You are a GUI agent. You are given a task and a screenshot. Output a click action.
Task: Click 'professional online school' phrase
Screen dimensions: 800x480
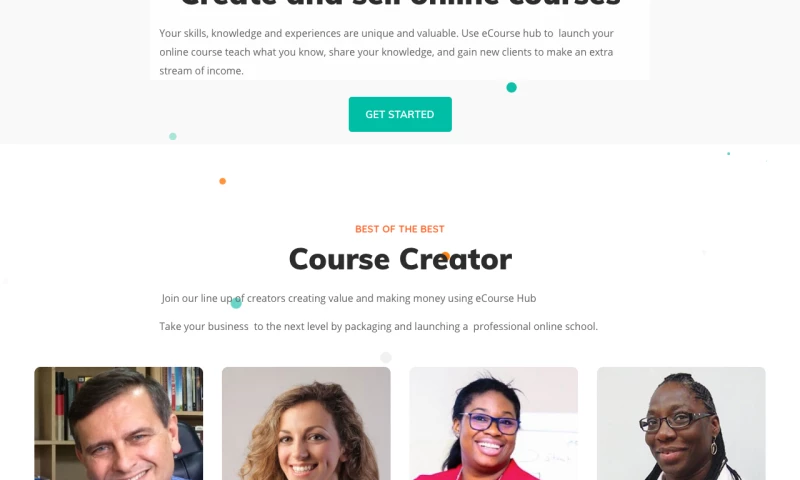pyautogui.click(x=535, y=326)
